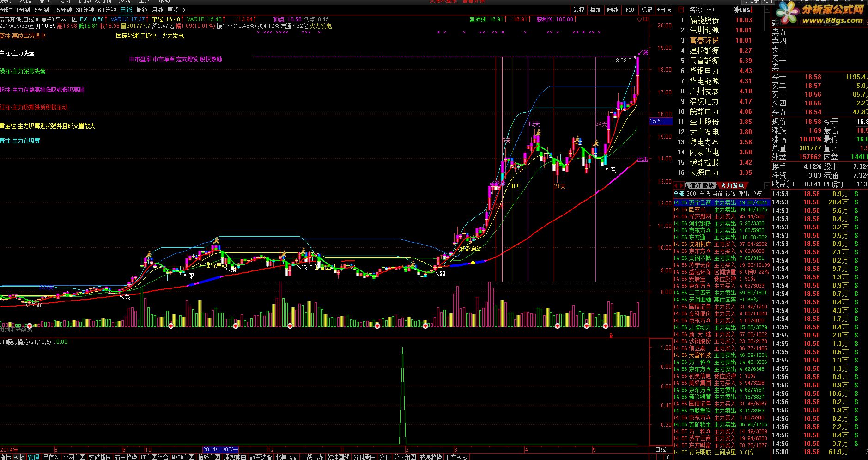Select the 1分钟 chart period
The height and width of the screenshot is (460, 868).
click(23, 10)
